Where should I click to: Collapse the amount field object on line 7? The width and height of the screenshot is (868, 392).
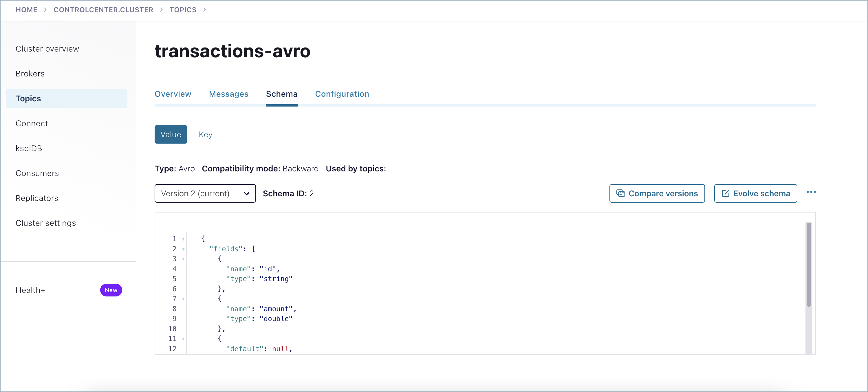(183, 299)
